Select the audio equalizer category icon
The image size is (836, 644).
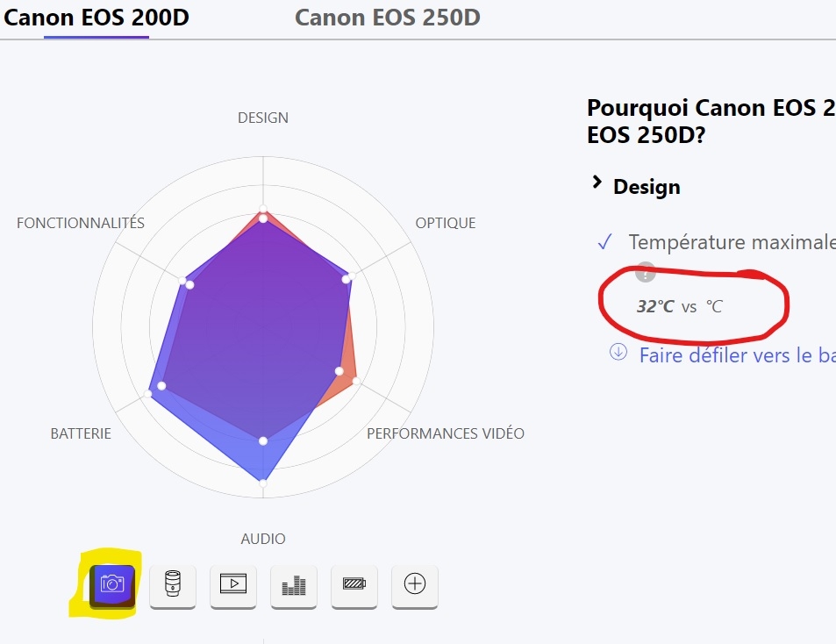pyautogui.click(x=294, y=585)
